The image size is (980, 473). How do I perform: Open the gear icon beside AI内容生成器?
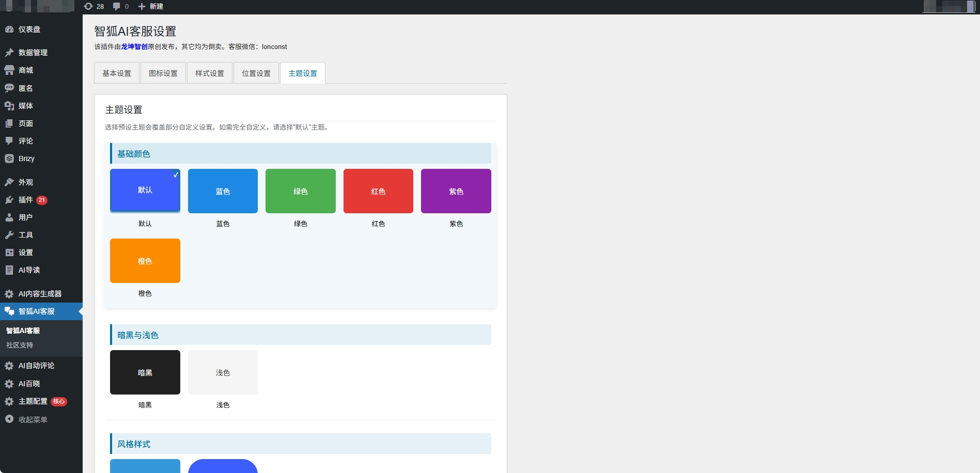click(x=9, y=294)
